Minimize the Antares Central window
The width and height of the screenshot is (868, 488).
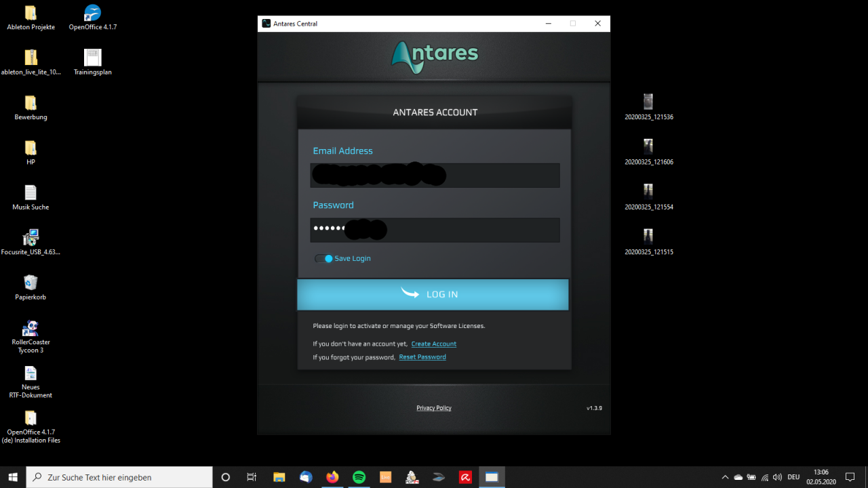[x=548, y=24]
